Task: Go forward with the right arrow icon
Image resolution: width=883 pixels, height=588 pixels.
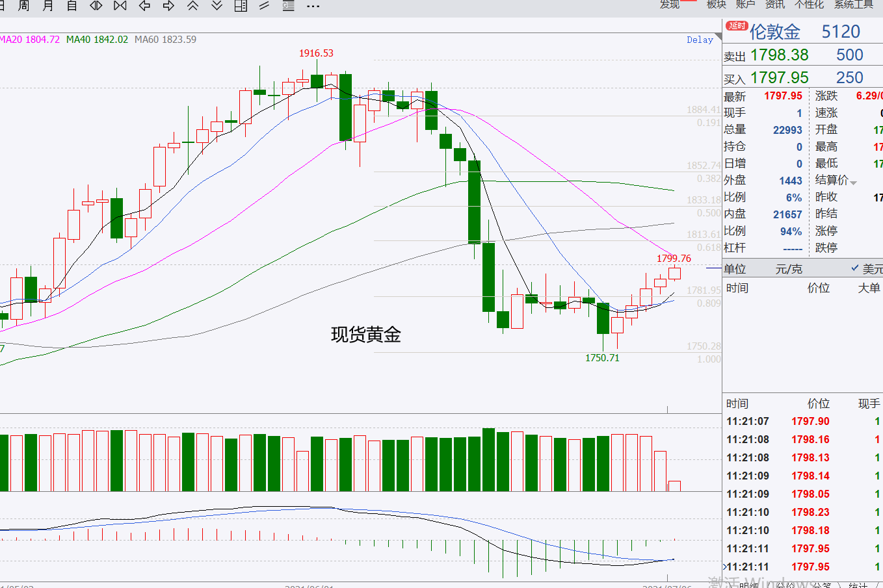Action: (x=168, y=6)
